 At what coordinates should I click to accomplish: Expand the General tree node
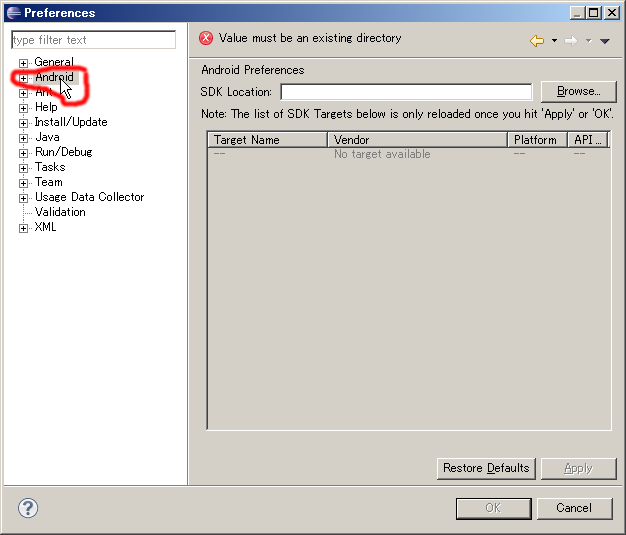tap(23, 63)
